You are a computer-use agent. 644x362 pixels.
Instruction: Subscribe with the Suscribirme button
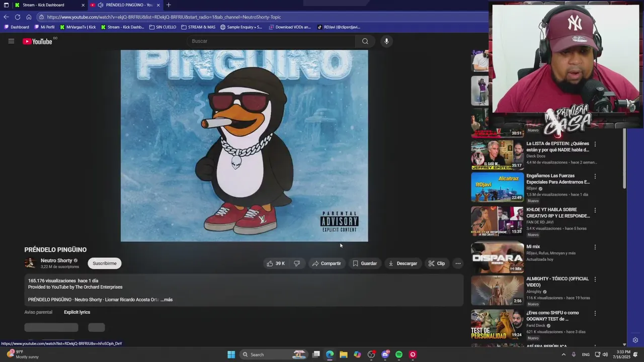pos(105,263)
